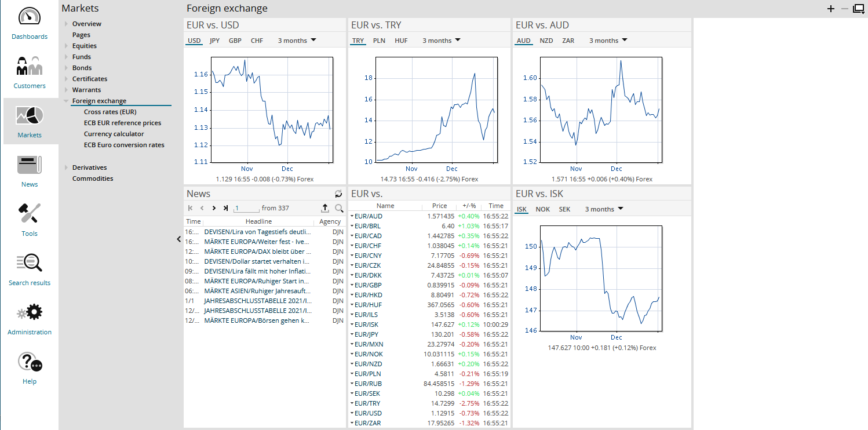Image resolution: width=868 pixels, height=430 pixels.
Task: Go to Search results in the sidebar
Action: coord(30,269)
